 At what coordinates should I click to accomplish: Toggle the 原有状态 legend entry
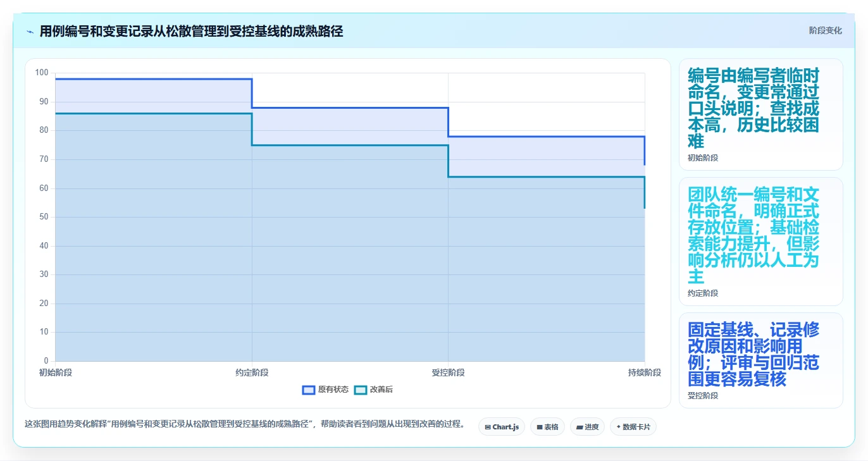(x=325, y=390)
